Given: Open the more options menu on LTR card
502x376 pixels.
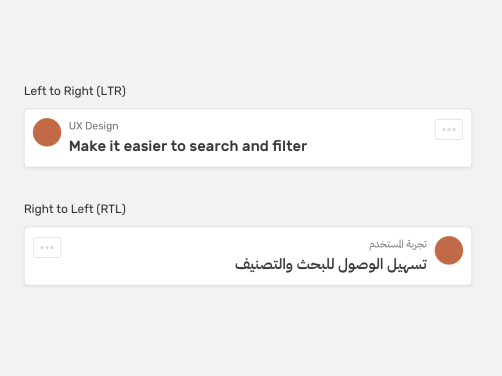Looking at the screenshot, I should point(449,129).
